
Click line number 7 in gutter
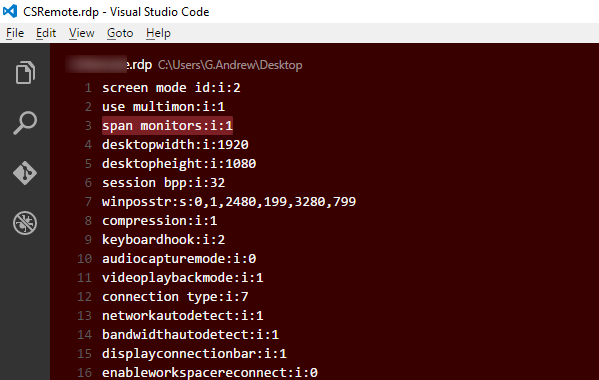[x=88, y=202]
